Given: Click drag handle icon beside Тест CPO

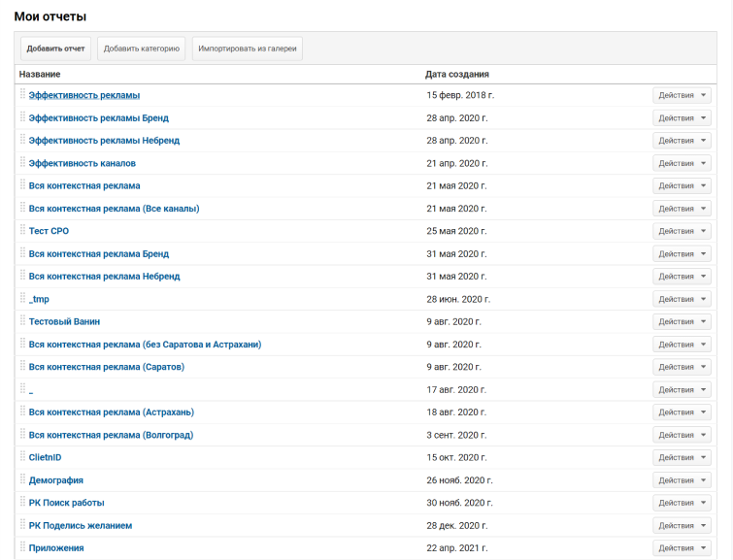Looking at the screenshot, I should click(x=22, y=231).
